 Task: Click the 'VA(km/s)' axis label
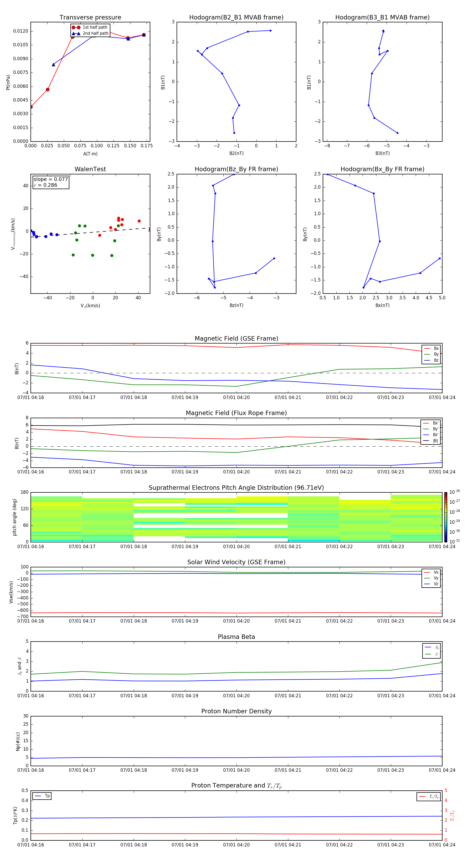[90, 306]
